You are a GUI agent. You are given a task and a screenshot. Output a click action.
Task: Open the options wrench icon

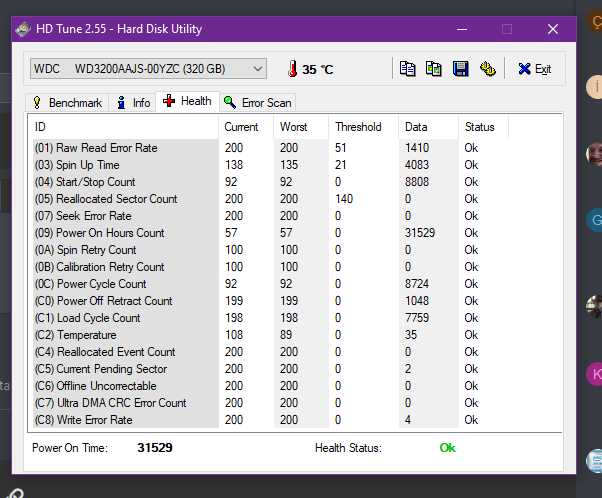(x=488, y=69)
